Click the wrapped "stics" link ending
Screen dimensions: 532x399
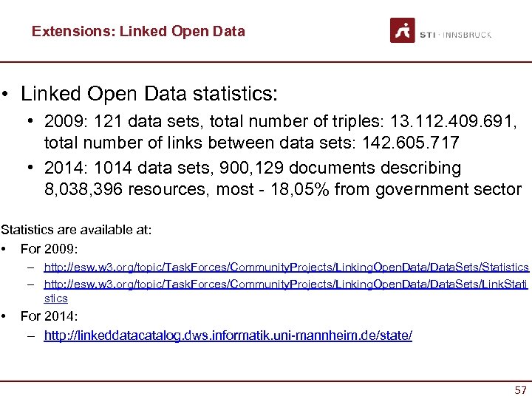coord(56,299)
